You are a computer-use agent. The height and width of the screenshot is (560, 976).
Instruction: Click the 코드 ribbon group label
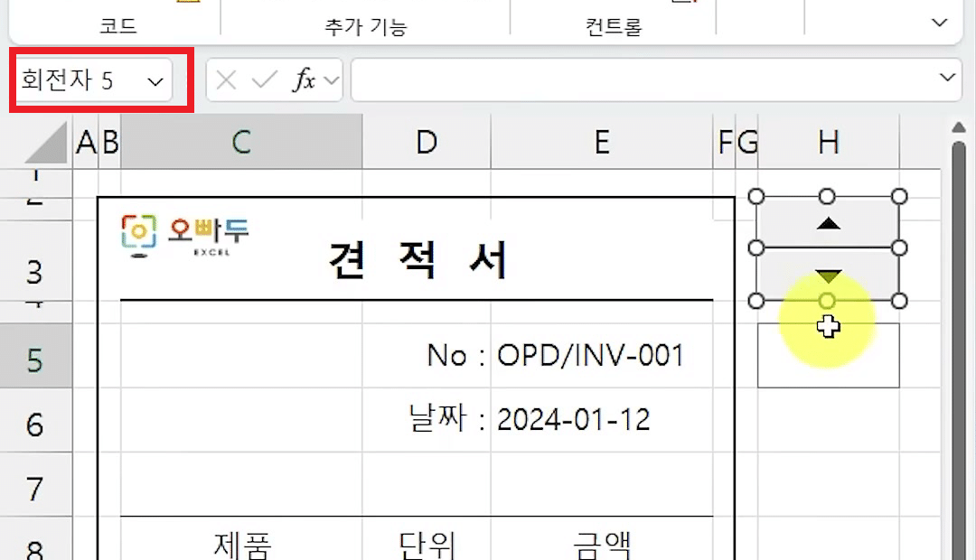point(117,26)
